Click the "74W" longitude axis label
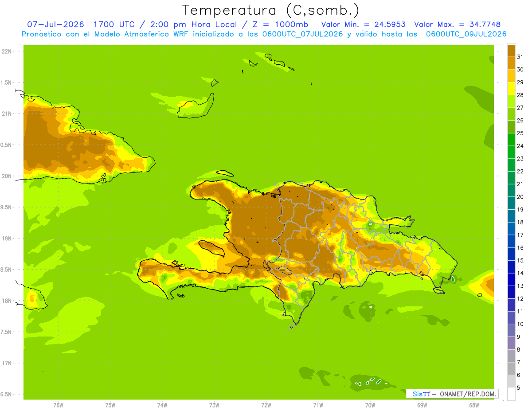Screen dimensions: 532x411 coord(162,405)
